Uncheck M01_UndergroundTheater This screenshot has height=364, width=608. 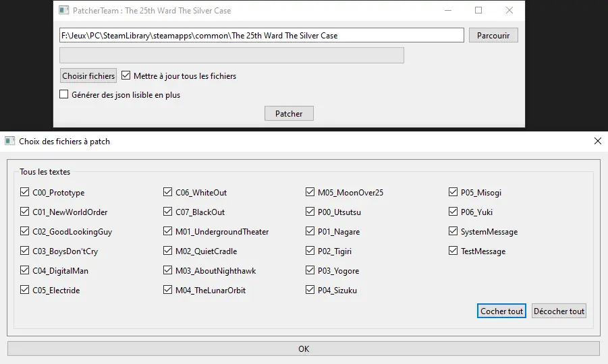(167, 231)
